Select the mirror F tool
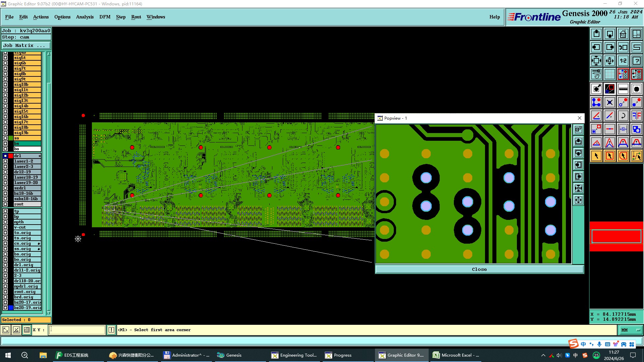 click(636, 116)
